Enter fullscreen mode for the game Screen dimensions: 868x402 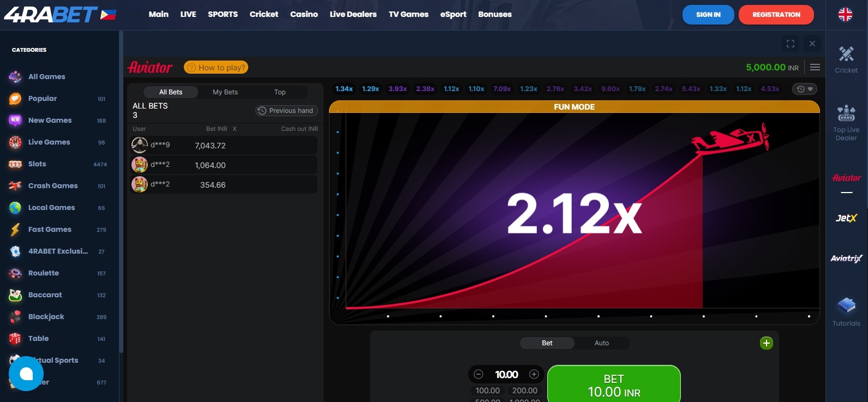point(791,44)
